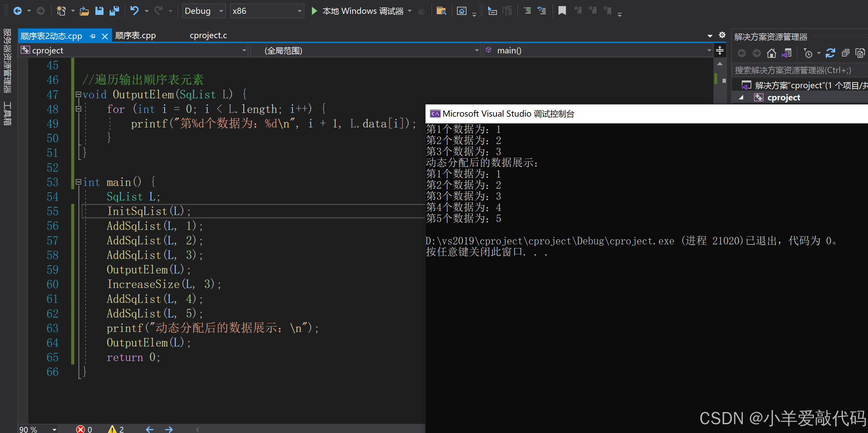The width and height of the screenshot is (868, 433).
Task: Open the x86 platform dropdown
Action: [x=299, y=11]
